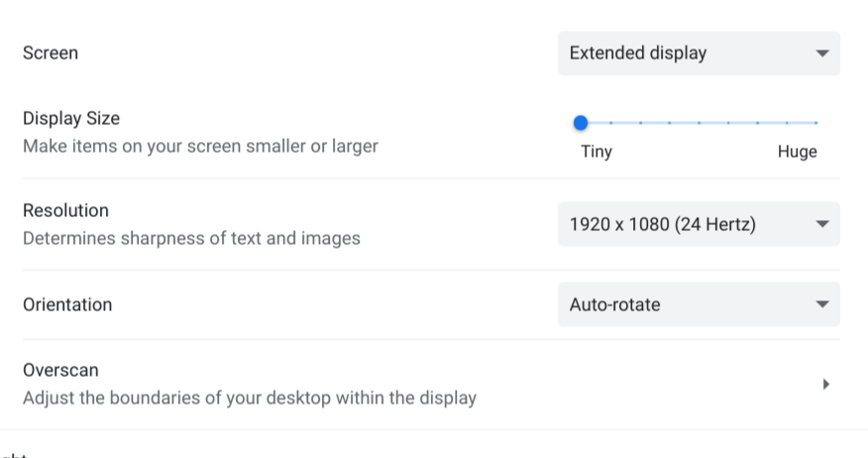Open the Auto-rotate Orientation dropdown

(x=699, y=304)
